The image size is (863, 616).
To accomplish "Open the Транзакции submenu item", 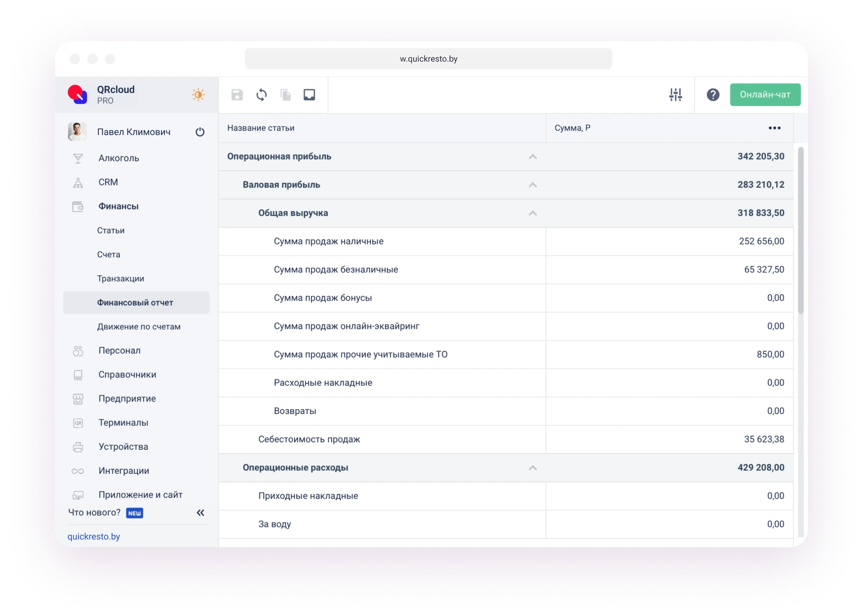I will [x=120, y=279].
